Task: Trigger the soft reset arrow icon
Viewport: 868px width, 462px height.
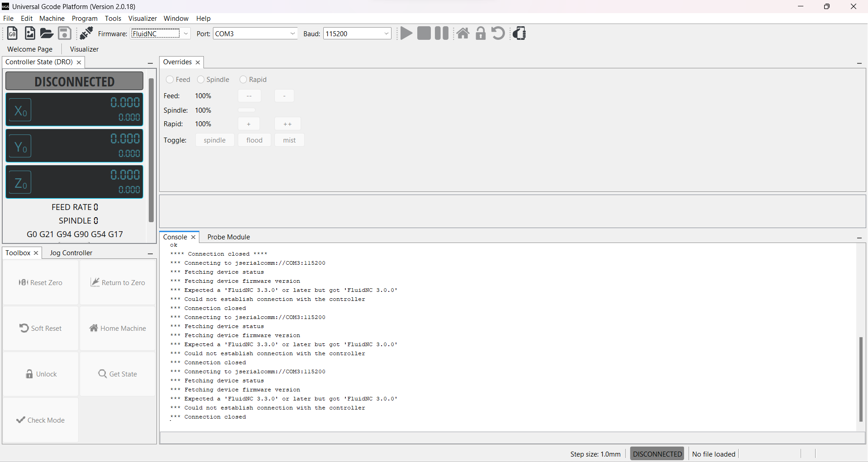Action: [x=497, y=33]
